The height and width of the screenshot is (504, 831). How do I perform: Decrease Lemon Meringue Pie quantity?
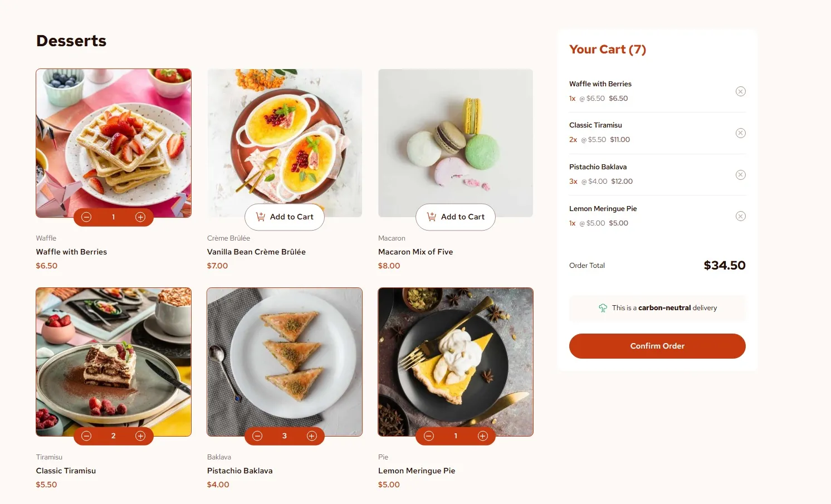(x=429, y=436)
